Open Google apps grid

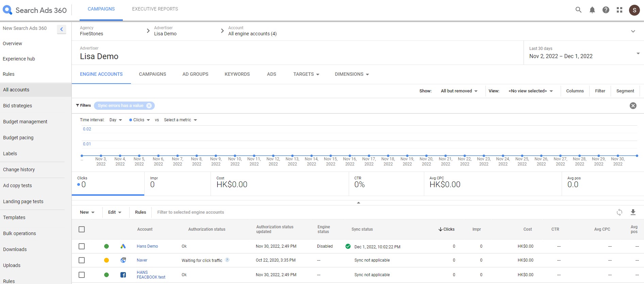pos(620,10)
